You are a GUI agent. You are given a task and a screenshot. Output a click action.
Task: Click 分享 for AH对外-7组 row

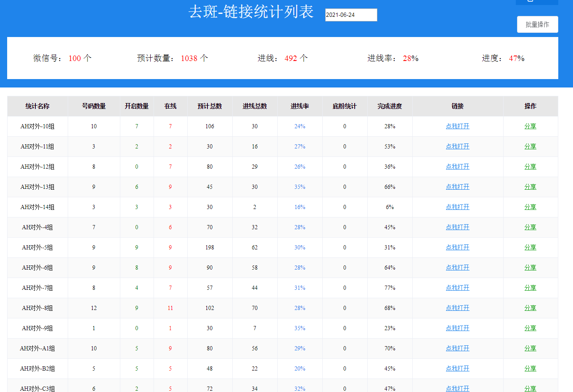530,288
